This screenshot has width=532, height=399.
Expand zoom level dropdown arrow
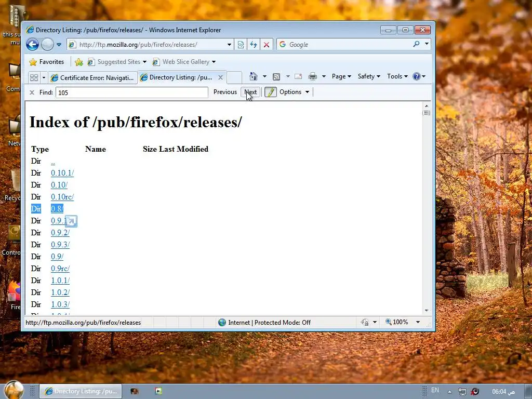point(418,322)
